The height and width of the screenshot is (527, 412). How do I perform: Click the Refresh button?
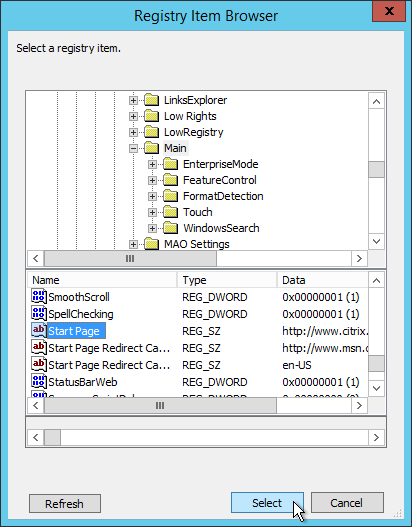click(x=65, y=503)
